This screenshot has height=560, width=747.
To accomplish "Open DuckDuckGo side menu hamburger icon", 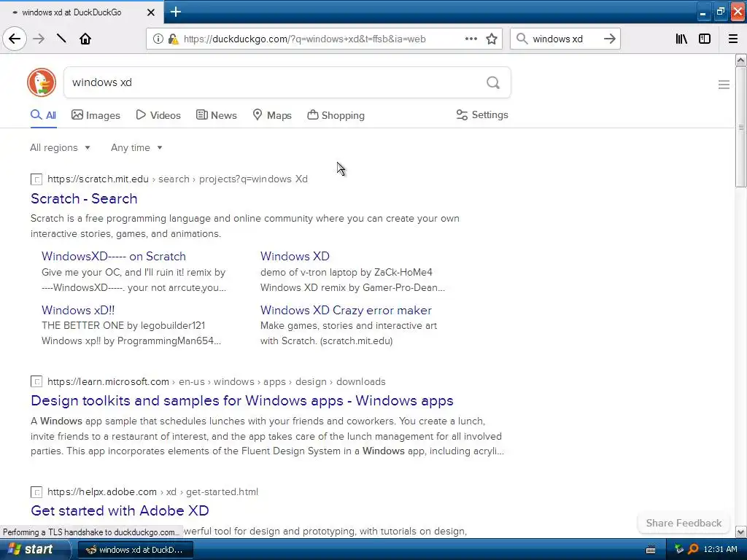I will [x=724, y=85].
